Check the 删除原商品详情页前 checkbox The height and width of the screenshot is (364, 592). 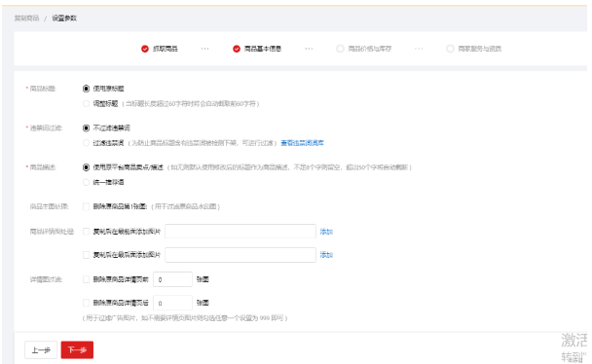point(86,279)
